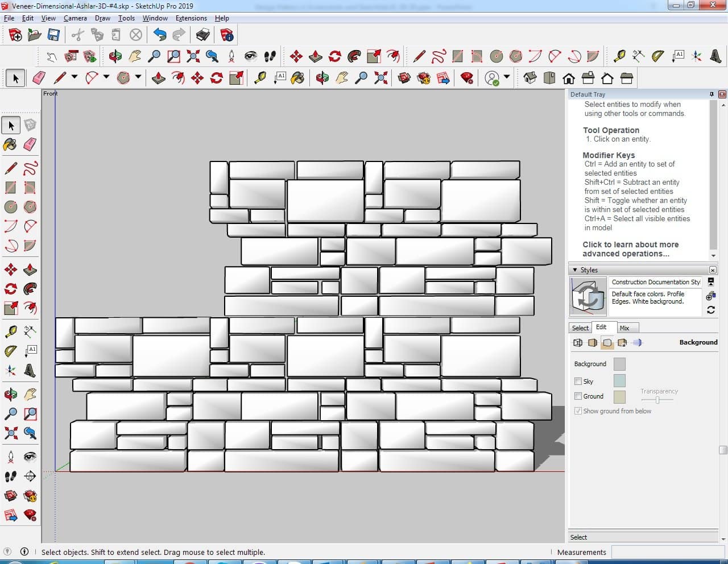Choose the Tape Measure tool in left toolbar
728x564 pixels.
(10, 331)
